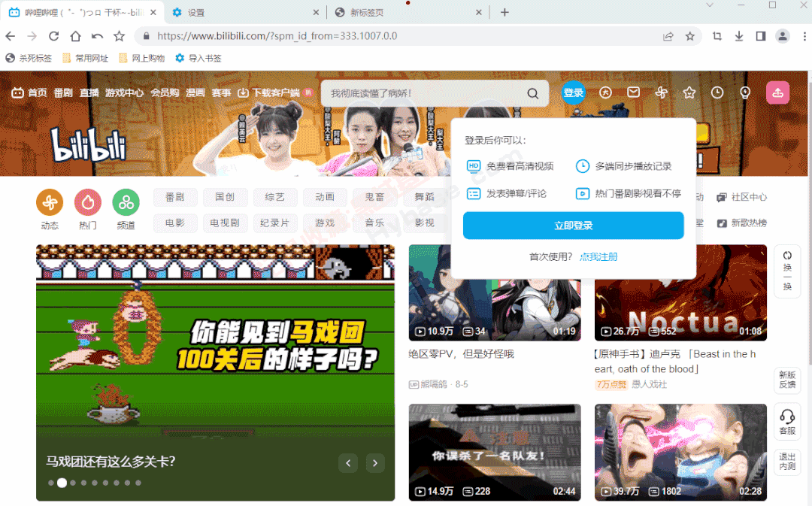Click the crop screenshot icon in toolbar
812x506 pixels.
click(x=717, y=36)
